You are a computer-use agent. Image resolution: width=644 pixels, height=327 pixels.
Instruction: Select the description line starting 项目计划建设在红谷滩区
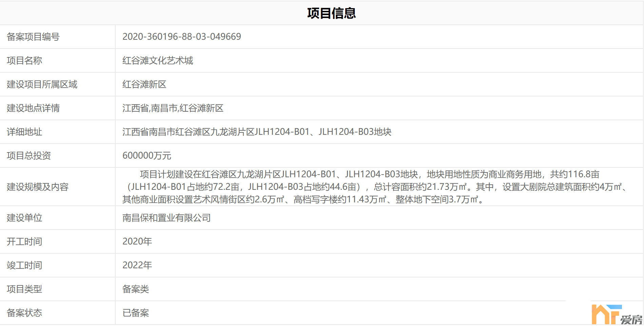click(370, 174)
